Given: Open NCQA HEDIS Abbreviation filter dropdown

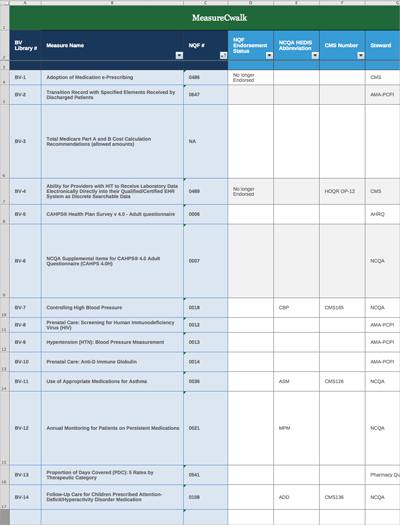Looking at the screenshot, I should point(315,56).
